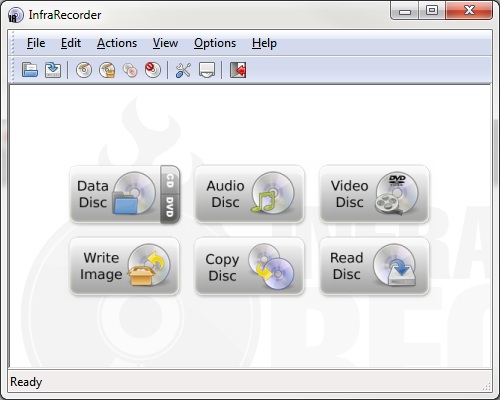Image resolution: width=500 pixels, height=400 pixels.
Task: Click the Save project toolbar icon
Action: tap(53, 70)
